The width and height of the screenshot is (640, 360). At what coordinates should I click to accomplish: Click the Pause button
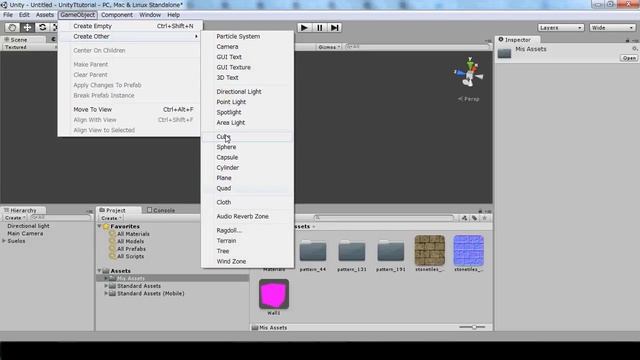pyautogui.click(x=319, y=28)
